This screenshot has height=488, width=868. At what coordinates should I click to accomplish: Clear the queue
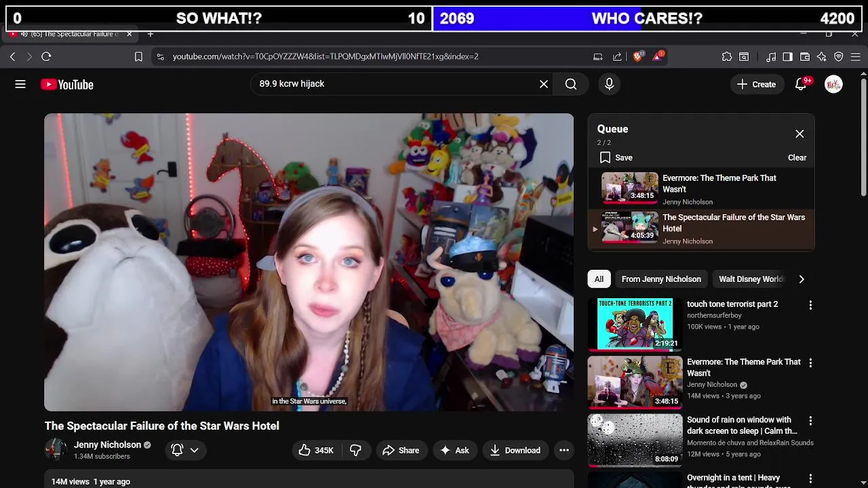[x=797, y=158]
